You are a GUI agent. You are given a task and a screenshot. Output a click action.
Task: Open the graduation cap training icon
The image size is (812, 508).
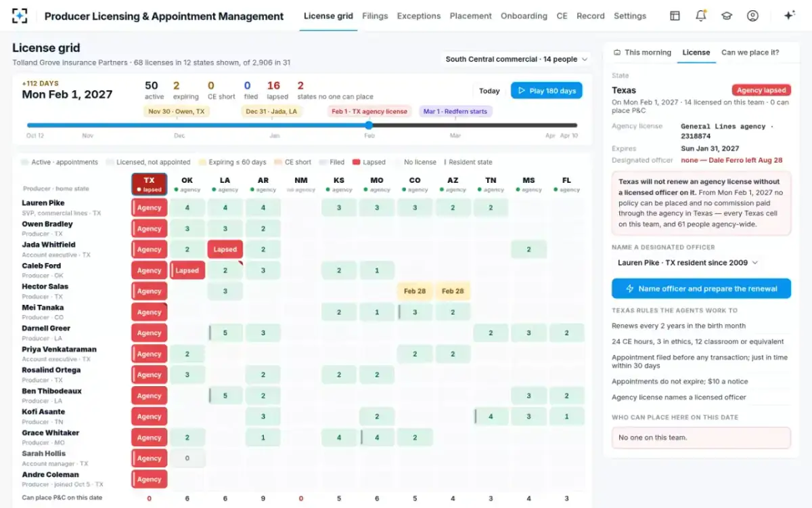727,16
